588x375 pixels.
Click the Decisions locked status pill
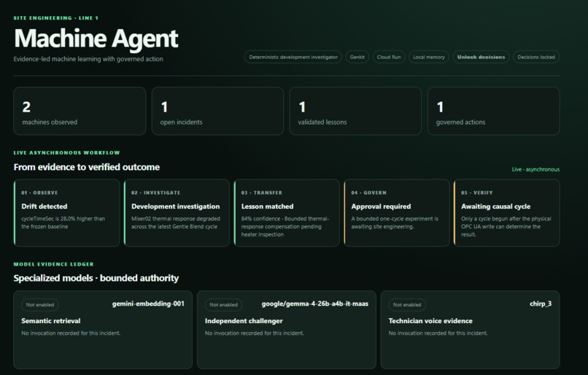tap(536, 57)
